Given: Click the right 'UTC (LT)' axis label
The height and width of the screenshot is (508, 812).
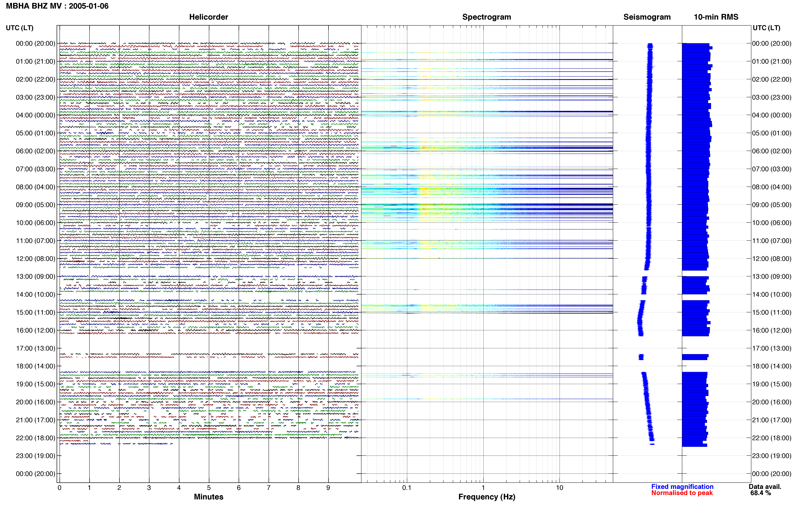Looking at the screenshot, I should (766, 28).
